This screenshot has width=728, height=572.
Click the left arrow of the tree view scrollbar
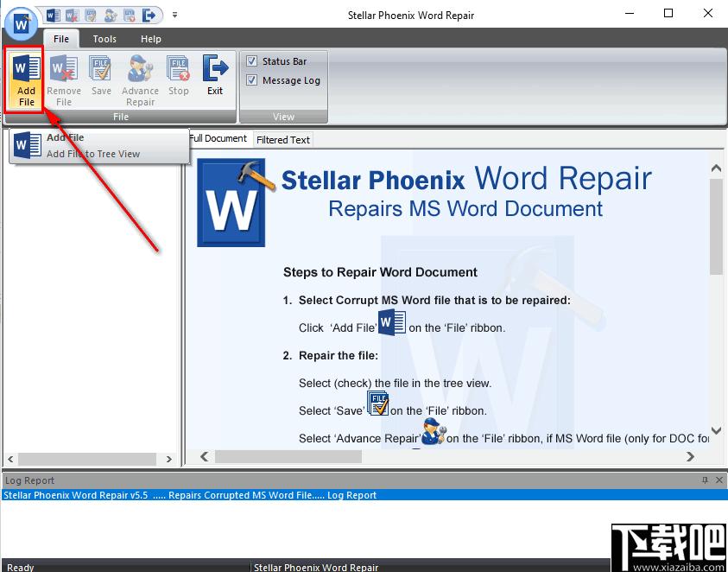click(10, 459)
